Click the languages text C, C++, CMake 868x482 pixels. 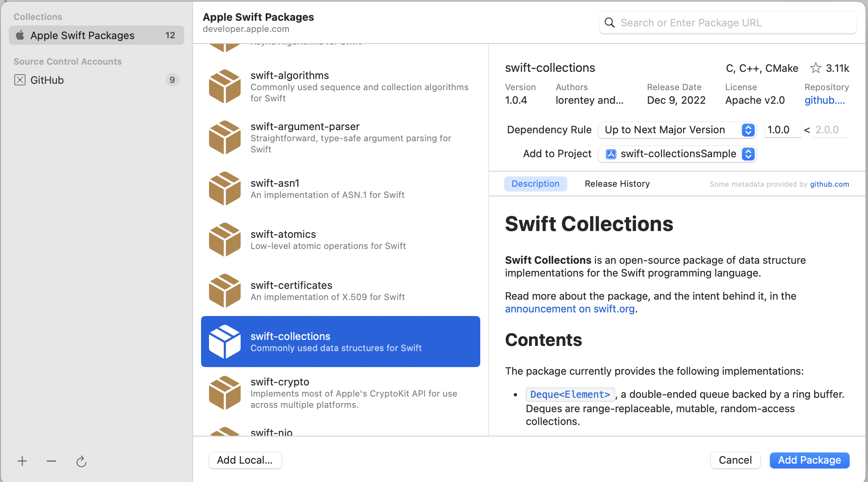762,68
